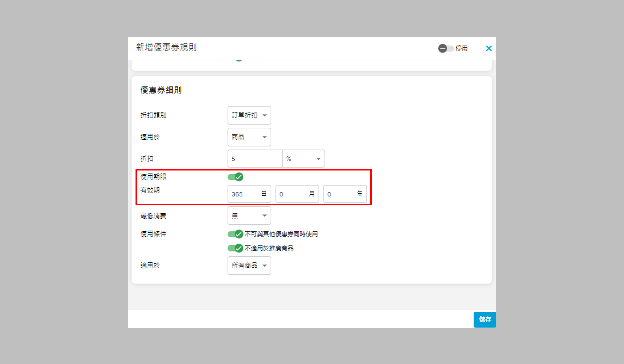Disable the 使用期限 toggle
Image resolution: width=624 pixels, height=364 pixels.
(235, 177)
